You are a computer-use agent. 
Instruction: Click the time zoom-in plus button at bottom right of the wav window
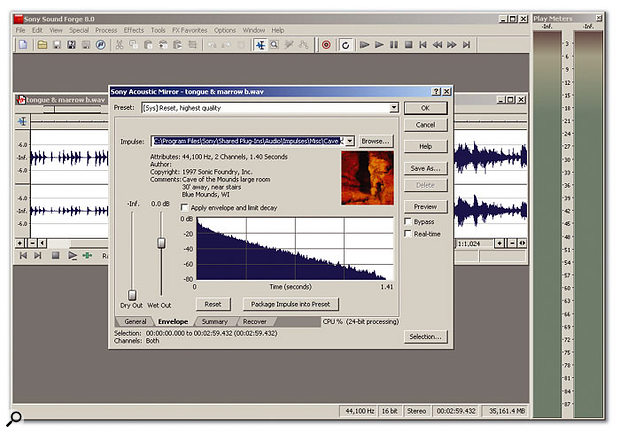coord(500,243)
